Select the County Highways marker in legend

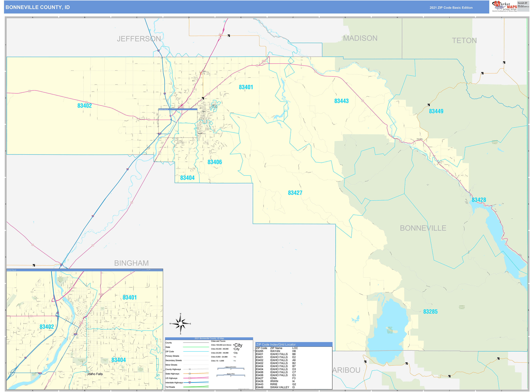[x=190, y=369]
